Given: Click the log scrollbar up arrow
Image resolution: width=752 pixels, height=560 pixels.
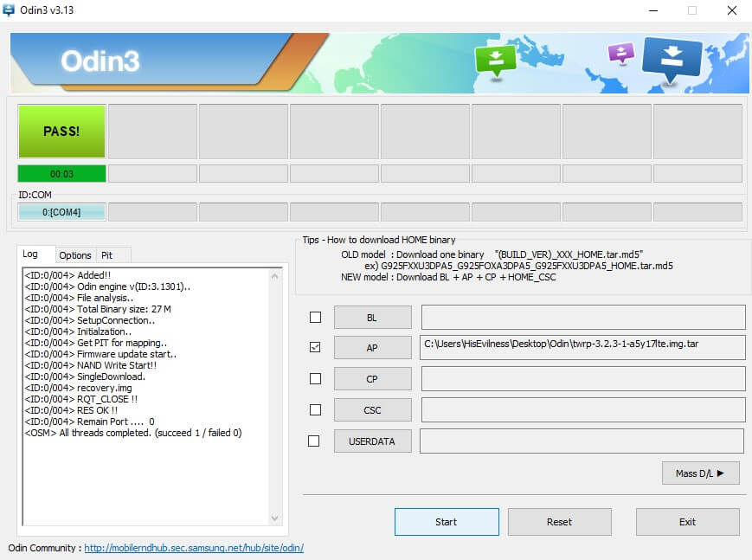Looking at the screenshot, I should coord(275,276).
